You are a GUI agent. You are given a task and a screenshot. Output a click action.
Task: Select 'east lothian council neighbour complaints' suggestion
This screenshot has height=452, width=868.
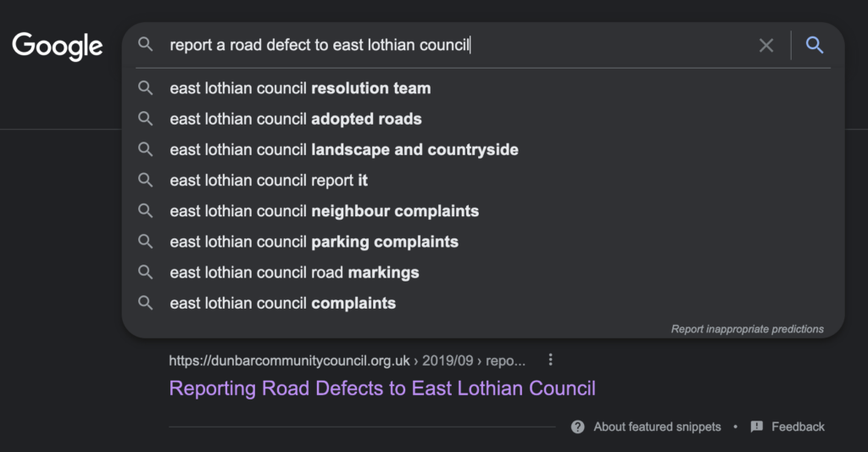click(x=324, y=211)
